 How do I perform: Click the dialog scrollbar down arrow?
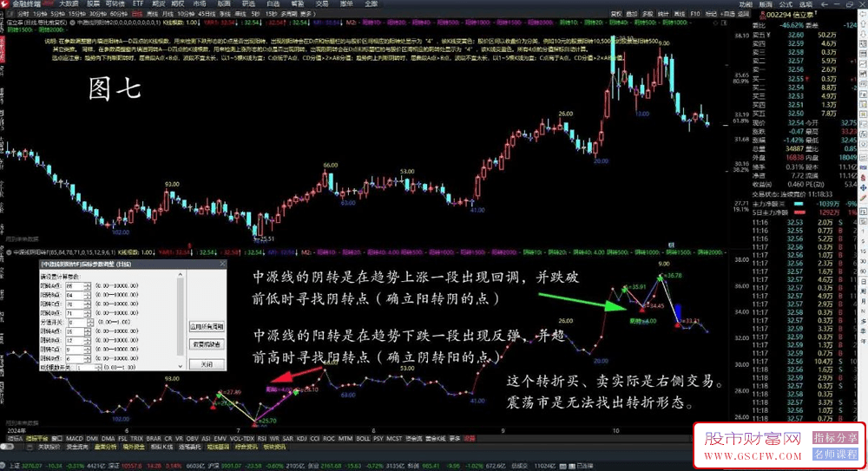(181, 366)
